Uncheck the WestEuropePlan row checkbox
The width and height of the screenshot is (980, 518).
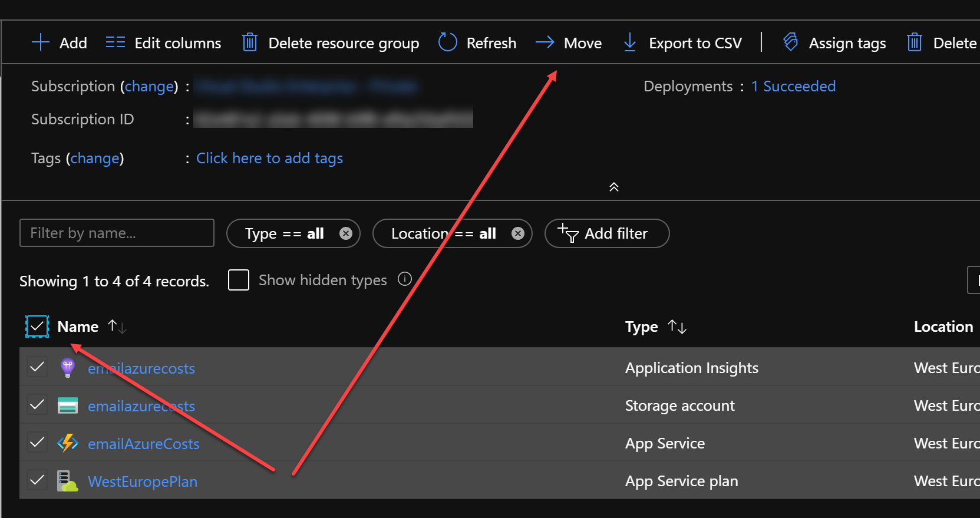[37, 480]
